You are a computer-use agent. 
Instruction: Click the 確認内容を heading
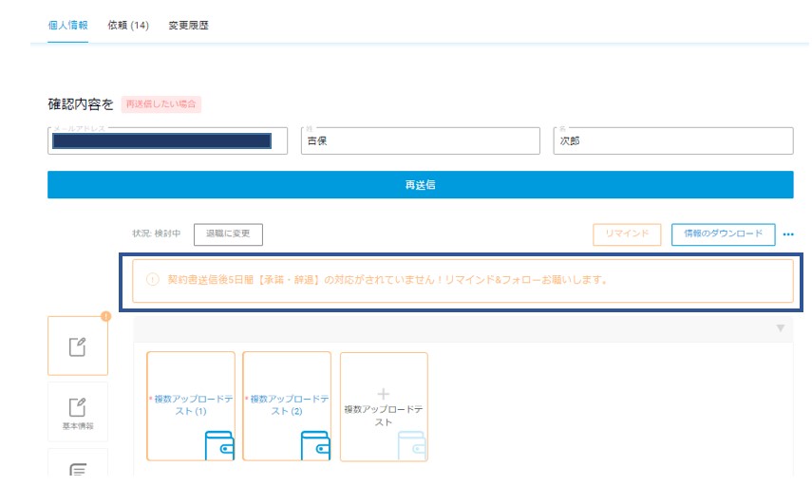(81, 104)
